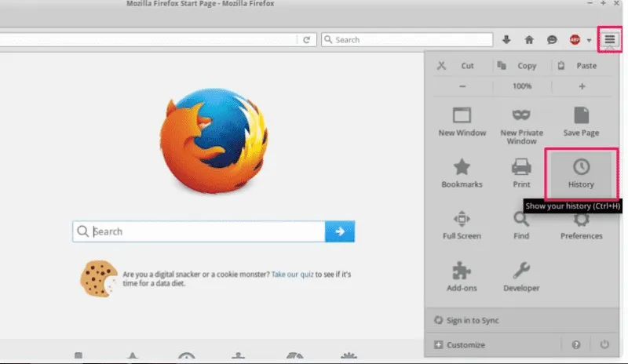Zoom in with the plus button
628x364 pixels.
tap(582, 86)
